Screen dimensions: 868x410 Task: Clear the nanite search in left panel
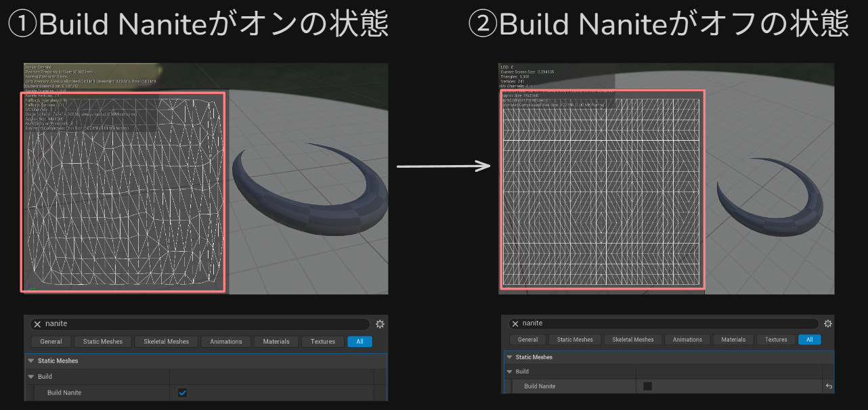click(x=38, y=324)
